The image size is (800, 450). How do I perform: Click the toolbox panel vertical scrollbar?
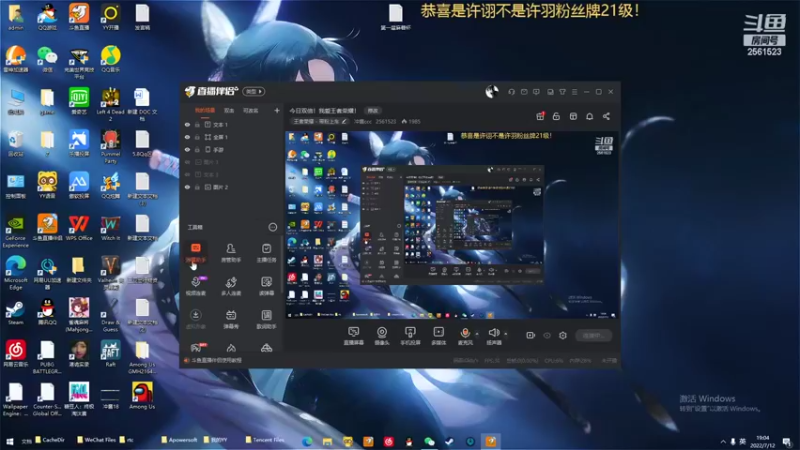pos(282,265)
